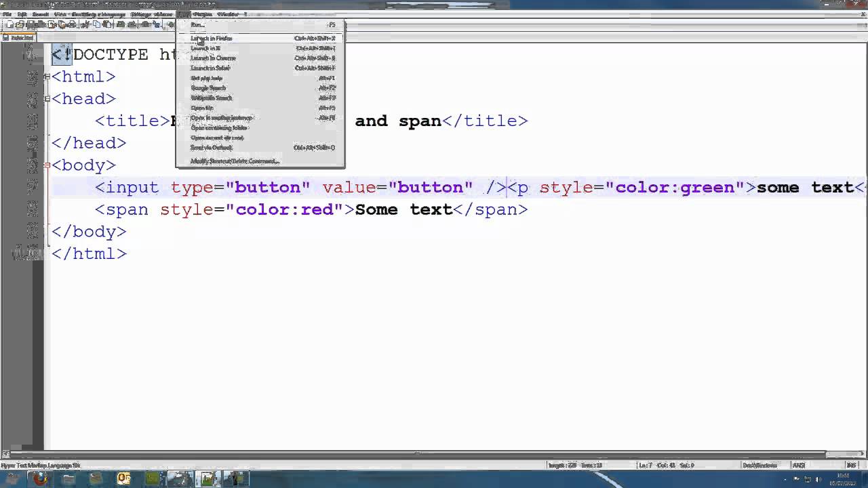Choose Run... from the Run menu
This screenshot has width=868, height=488.
point(260,25)
